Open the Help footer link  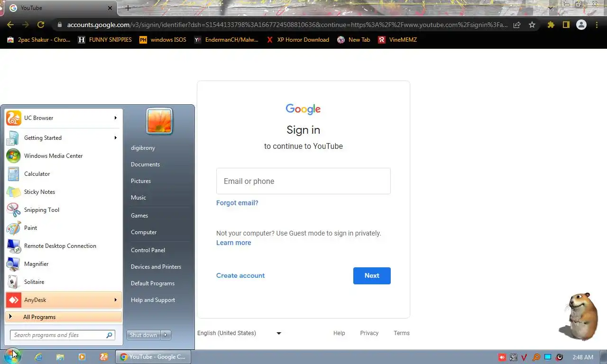[x=339, y=333]
